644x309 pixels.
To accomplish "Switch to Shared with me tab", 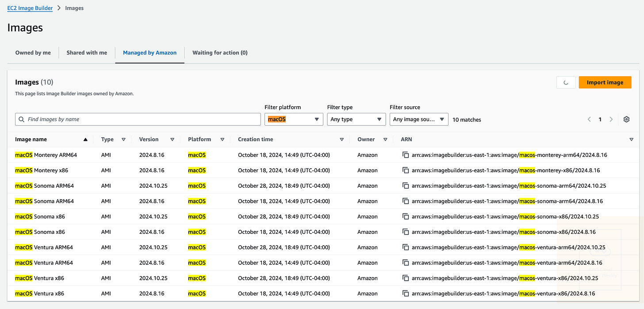I will [x=87, y=53].
